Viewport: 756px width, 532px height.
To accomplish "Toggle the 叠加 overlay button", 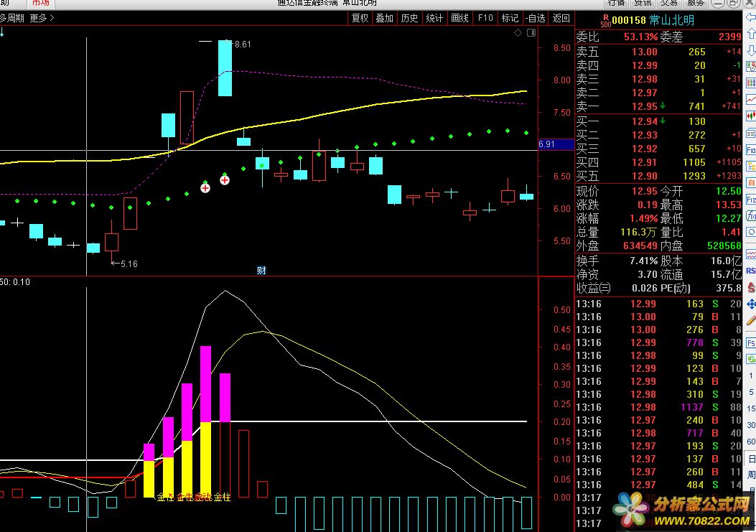I will click(385, 18).
